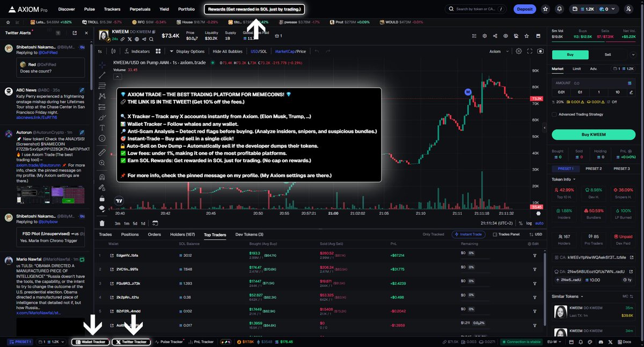This screenshot has height=347, width=644.
Task: Click the AMOUNT input field
Action: (593, 83)
